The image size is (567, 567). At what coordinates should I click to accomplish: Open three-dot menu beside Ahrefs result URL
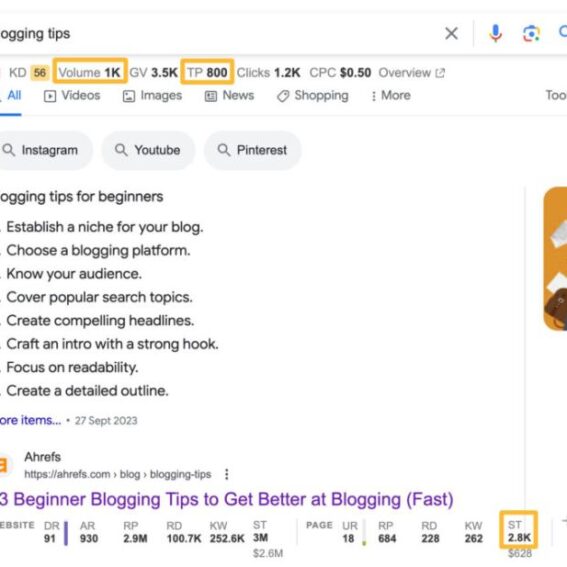pos(227,474)
